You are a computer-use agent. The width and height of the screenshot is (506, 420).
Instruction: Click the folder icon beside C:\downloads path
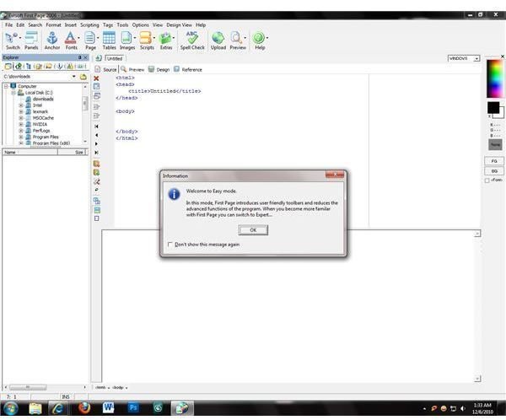83,77
